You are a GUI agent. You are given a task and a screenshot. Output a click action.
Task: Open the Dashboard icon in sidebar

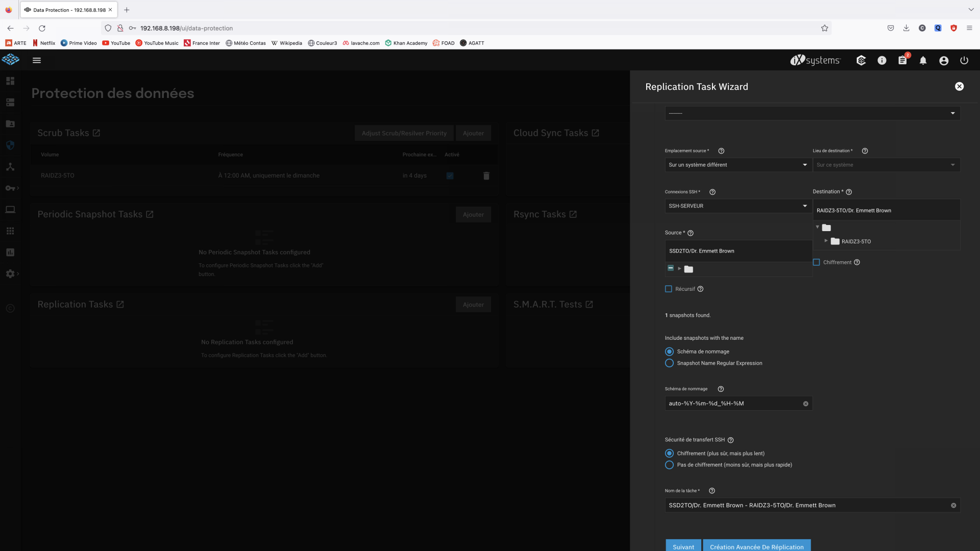click(x=10, y=81)
